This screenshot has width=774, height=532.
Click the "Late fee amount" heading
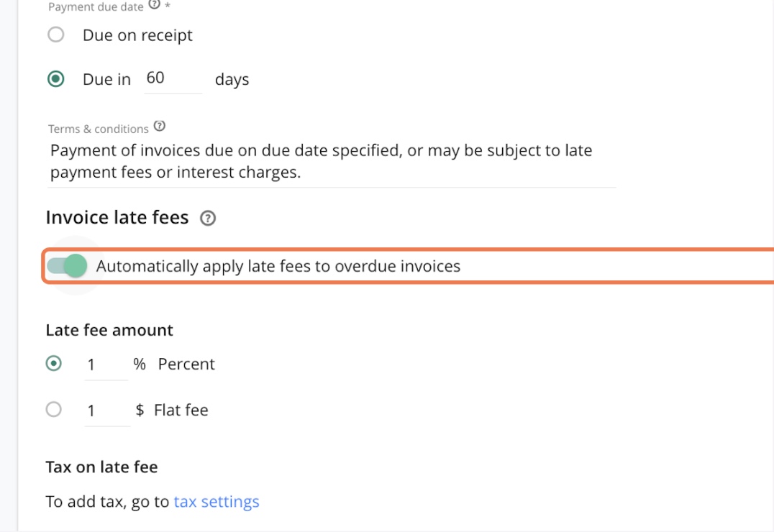point(109,330)
